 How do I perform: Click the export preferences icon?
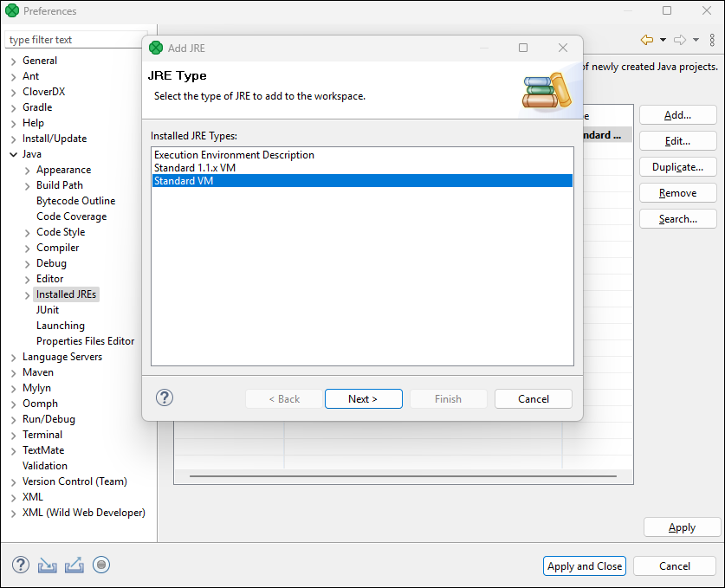pyautogui.click(x=74, y=565)
